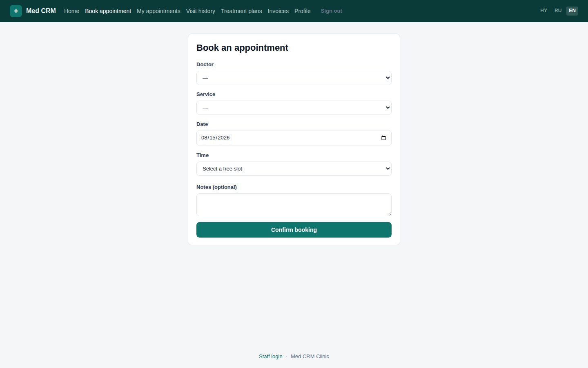
Task: Click the Notes (optional) label
Action: [216, 187]
